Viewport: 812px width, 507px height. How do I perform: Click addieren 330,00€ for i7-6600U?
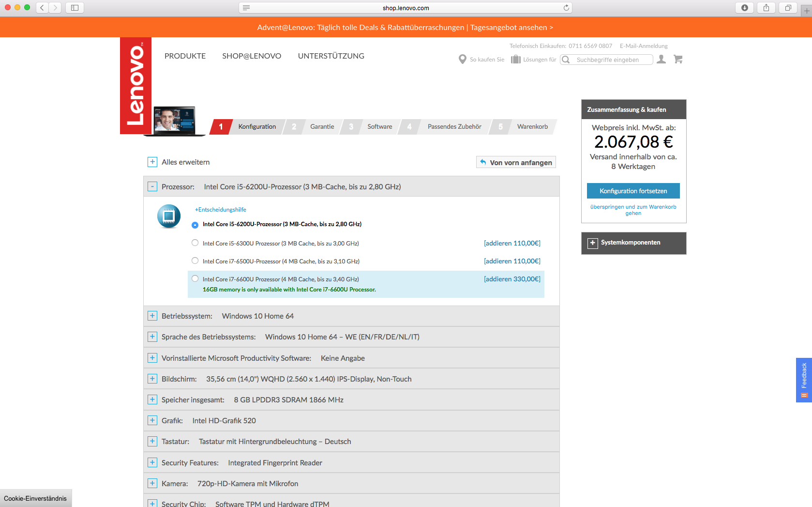tap(512, 279)
